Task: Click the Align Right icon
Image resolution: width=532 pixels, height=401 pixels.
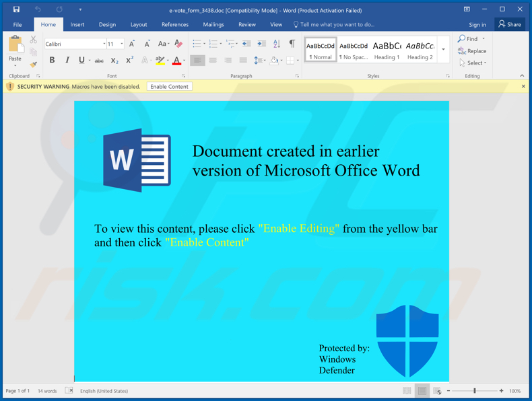Action: pyautogui.click(x=228, y=61)
